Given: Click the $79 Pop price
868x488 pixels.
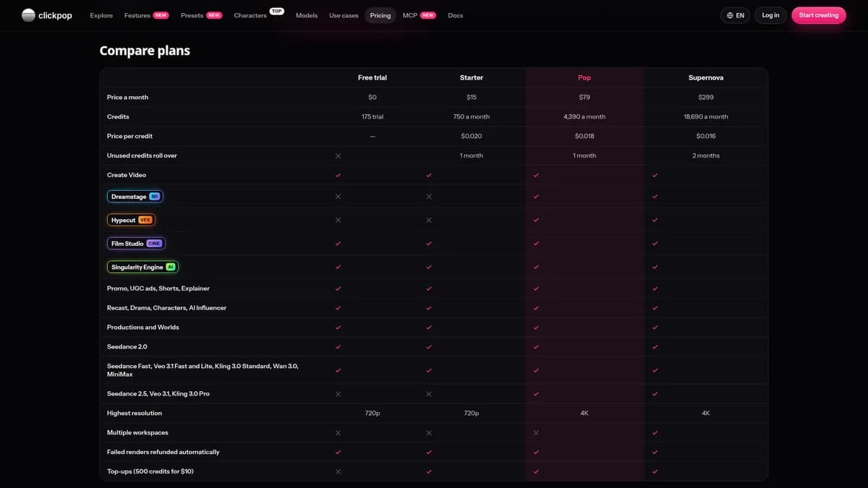Looking at the screenshot, I should (584, 97).
